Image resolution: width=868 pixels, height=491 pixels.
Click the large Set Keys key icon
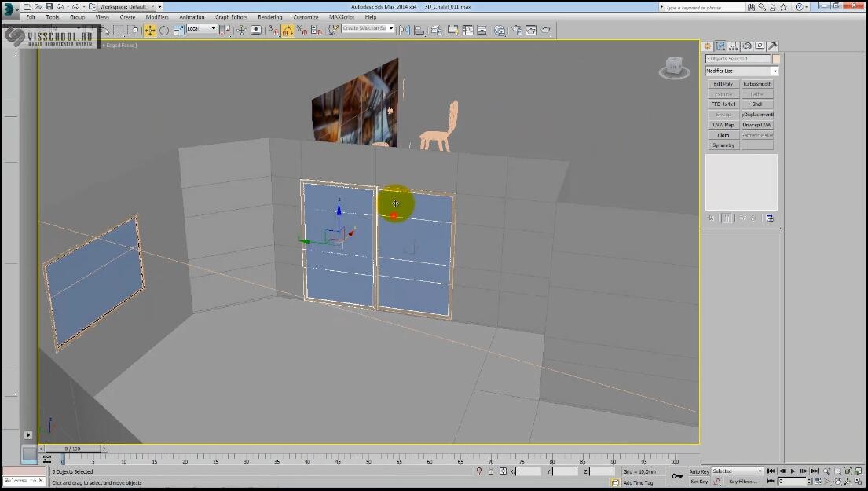coord(677,476)
